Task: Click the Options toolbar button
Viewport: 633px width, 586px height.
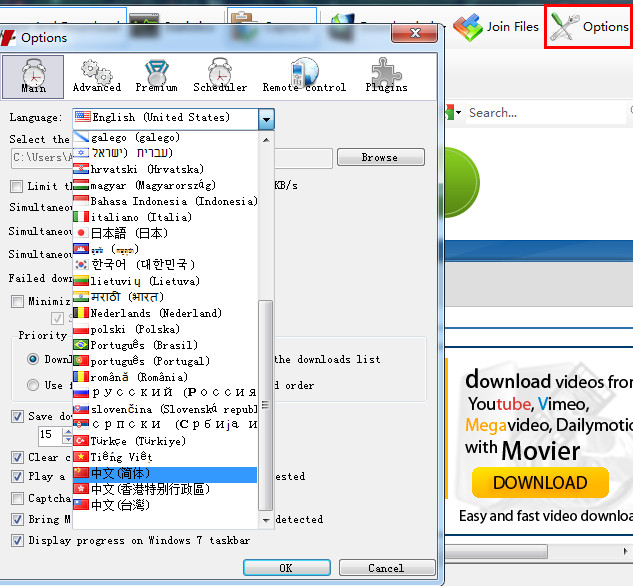Action: pos(589,27)
